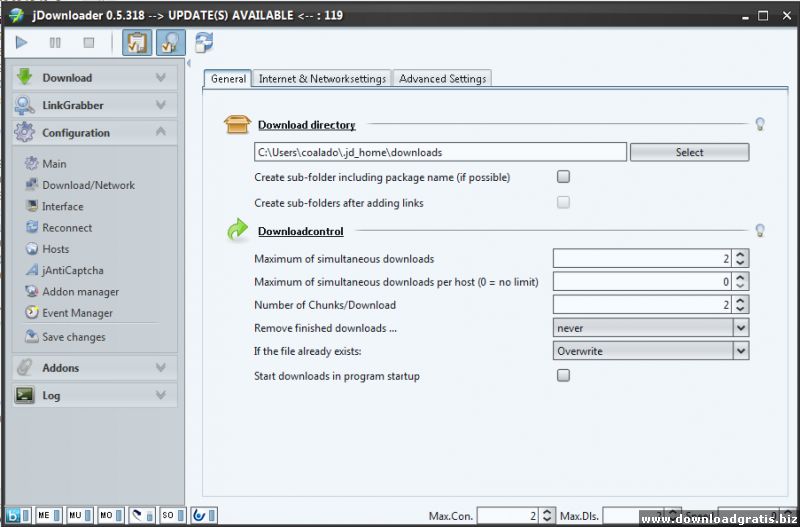Click the Download directory box icon
This screenshot has width=800, height=527.
point(237,124)
